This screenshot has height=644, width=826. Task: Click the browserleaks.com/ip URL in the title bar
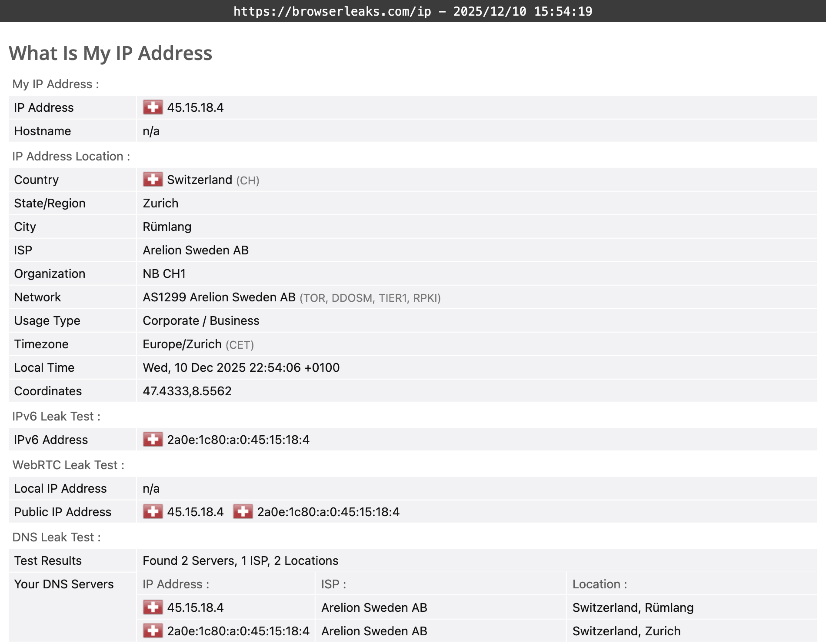tap(331, 11)
